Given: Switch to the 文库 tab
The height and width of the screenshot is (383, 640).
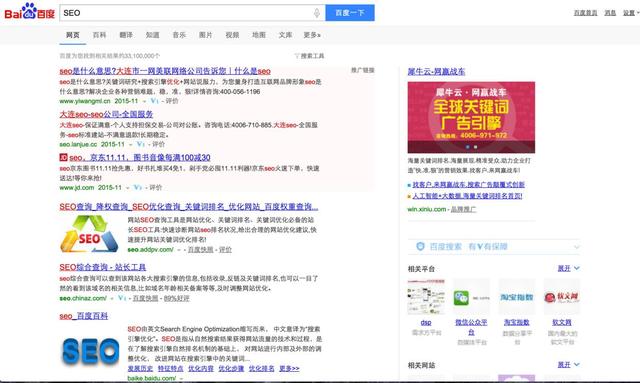Looking at the screenshot, I should 285,35.
